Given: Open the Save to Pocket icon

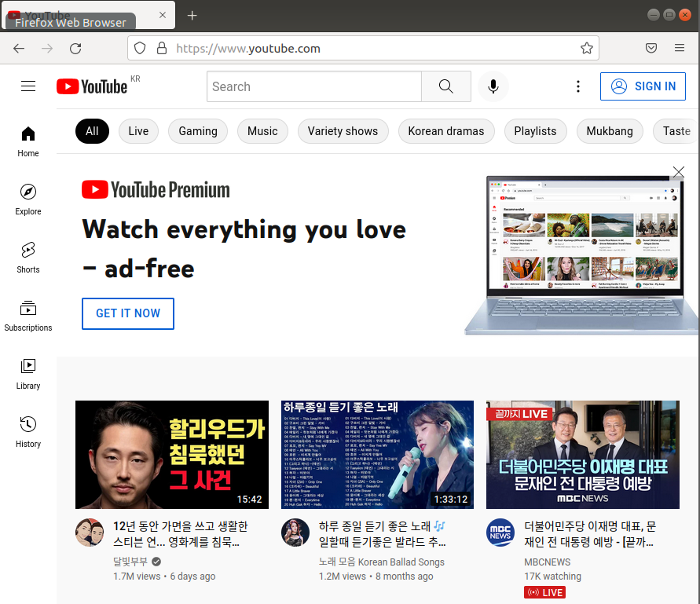Looking at the screenshot, I should point(651,48).
